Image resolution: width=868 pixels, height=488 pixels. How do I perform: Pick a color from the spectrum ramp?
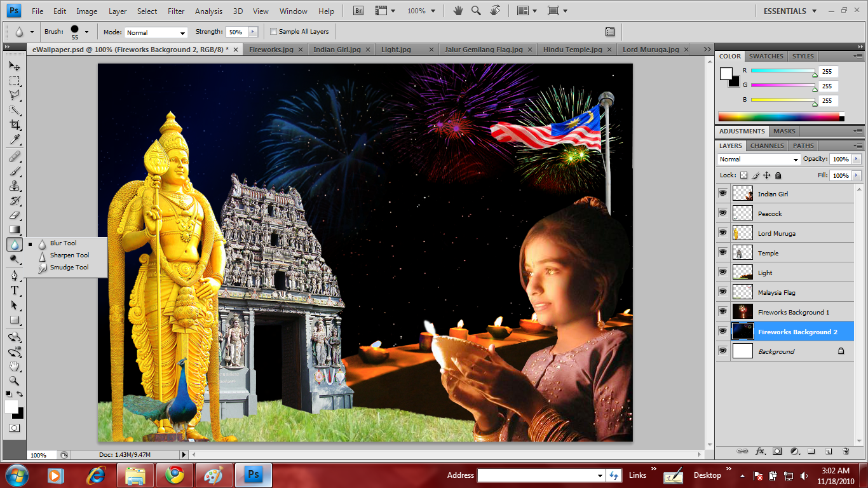779,117
